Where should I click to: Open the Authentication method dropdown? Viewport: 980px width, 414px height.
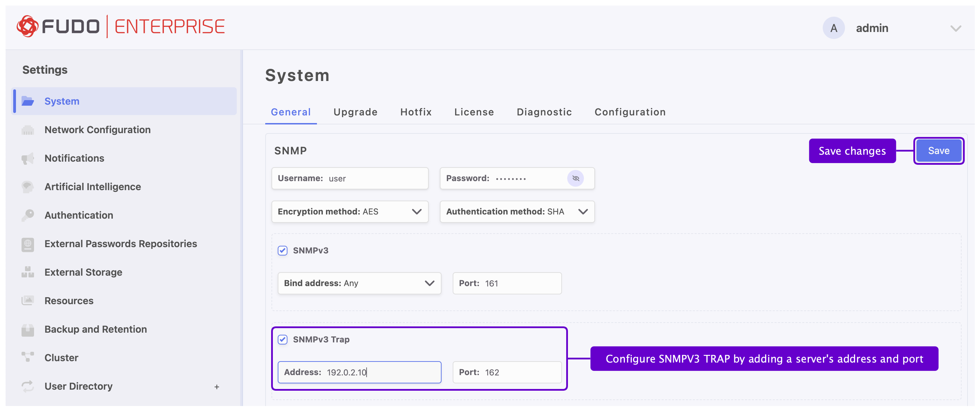517,212
